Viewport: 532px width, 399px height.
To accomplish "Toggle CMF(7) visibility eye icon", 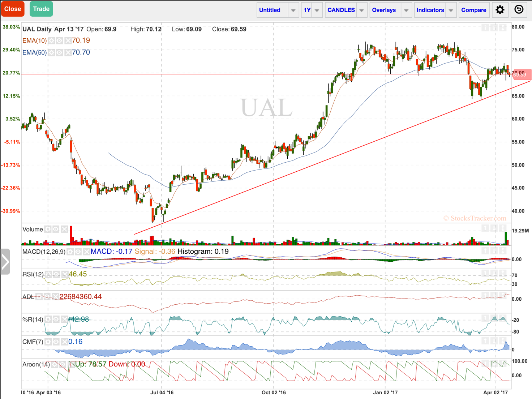I will pos(56,342).
